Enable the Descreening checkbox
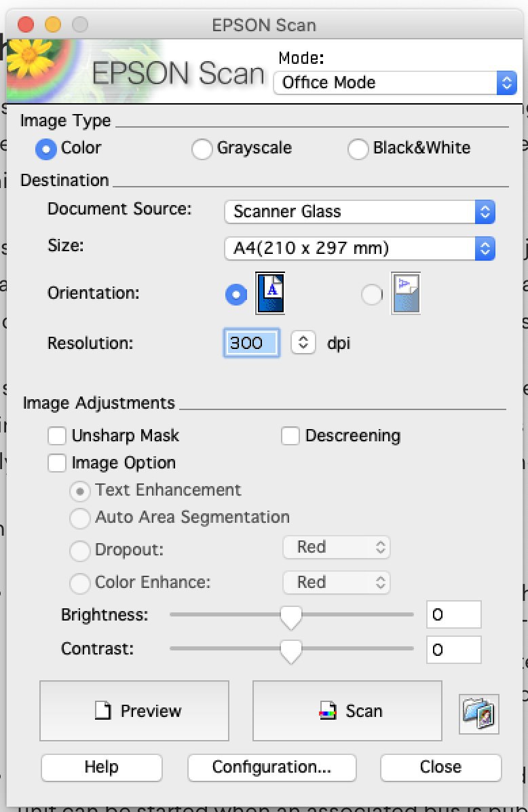 click(290, 435)
